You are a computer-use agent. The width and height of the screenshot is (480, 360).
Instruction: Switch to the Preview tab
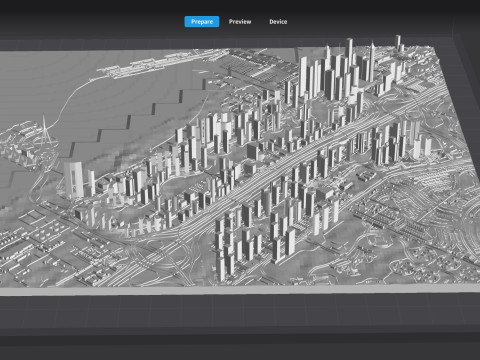(x=240, y=22)
